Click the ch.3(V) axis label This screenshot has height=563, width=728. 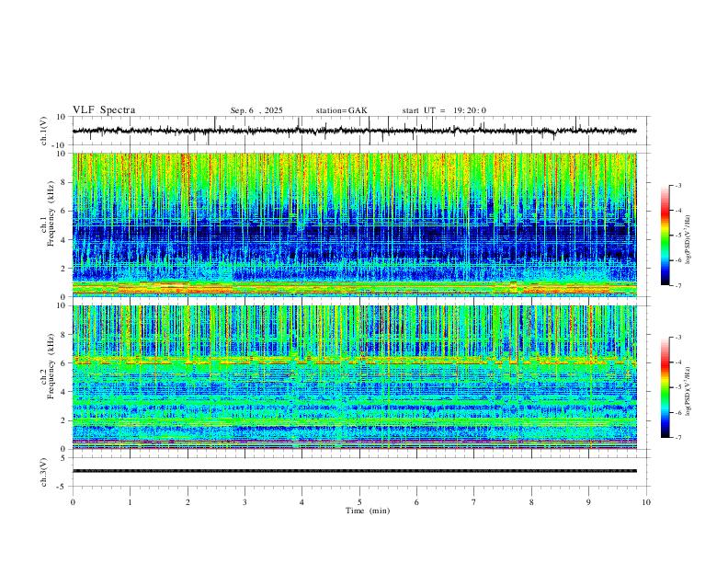(44, 472)
